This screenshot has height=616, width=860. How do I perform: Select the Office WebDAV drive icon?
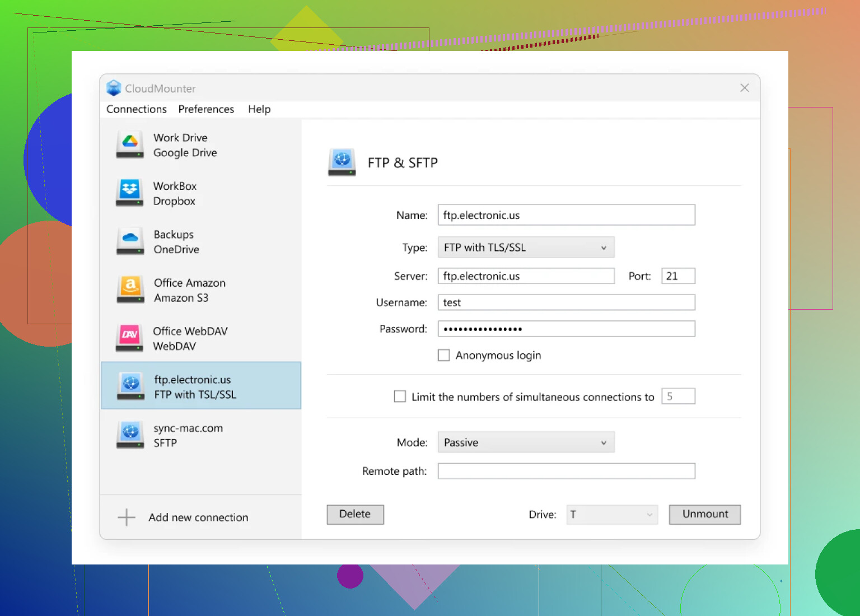pyautogui.click(x=130, y=338)
